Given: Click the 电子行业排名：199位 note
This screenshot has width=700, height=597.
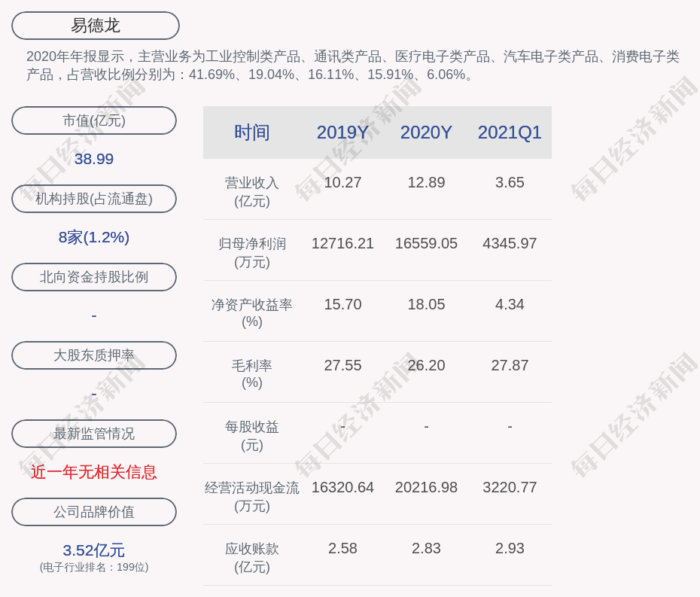Looking at the screenshot, I should click(94, 567).
